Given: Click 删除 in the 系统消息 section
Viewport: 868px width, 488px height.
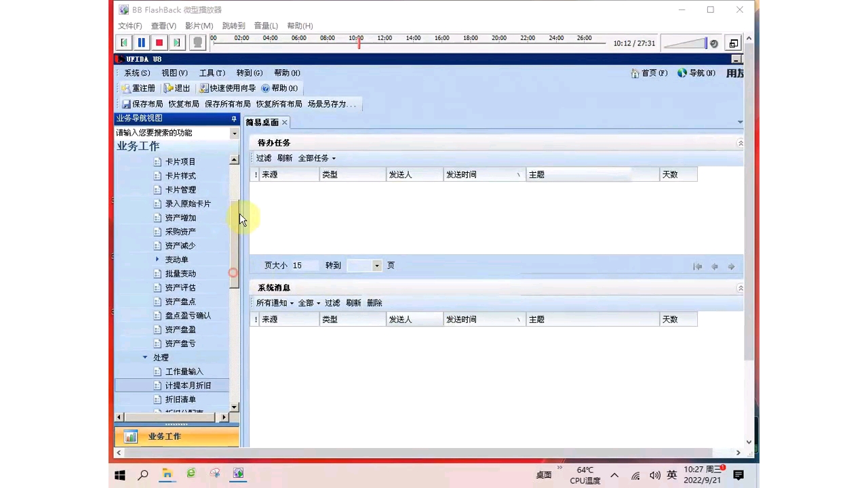Looking at the screenshot, I should point(374,303).
